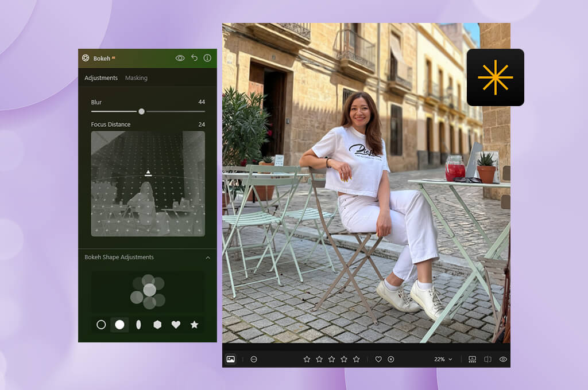Screen dimensions: 588x390
Task: Choose the oval bokeh shape
Action: (x=138, y=325)
